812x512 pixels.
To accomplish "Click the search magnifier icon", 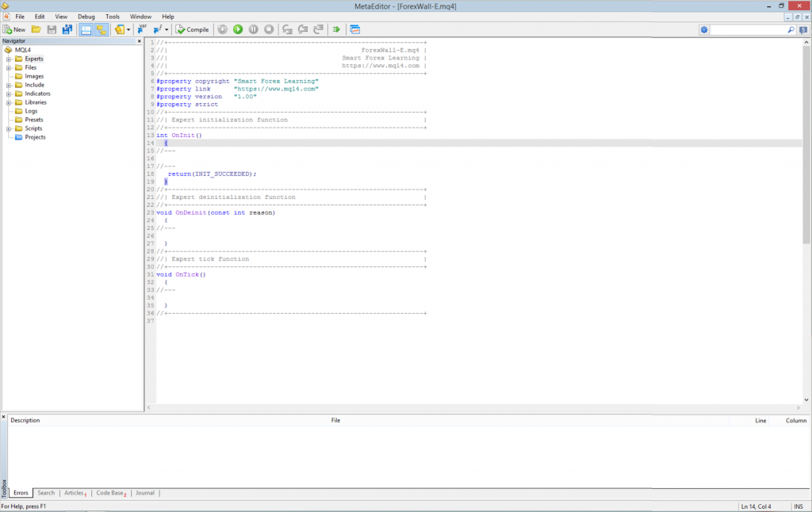I will point(791,29).
